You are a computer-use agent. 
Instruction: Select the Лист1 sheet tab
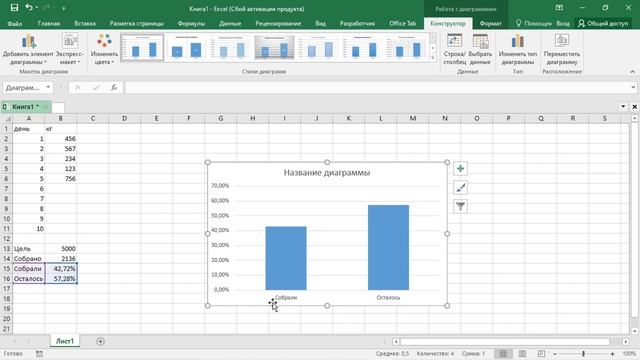(65, 341)
